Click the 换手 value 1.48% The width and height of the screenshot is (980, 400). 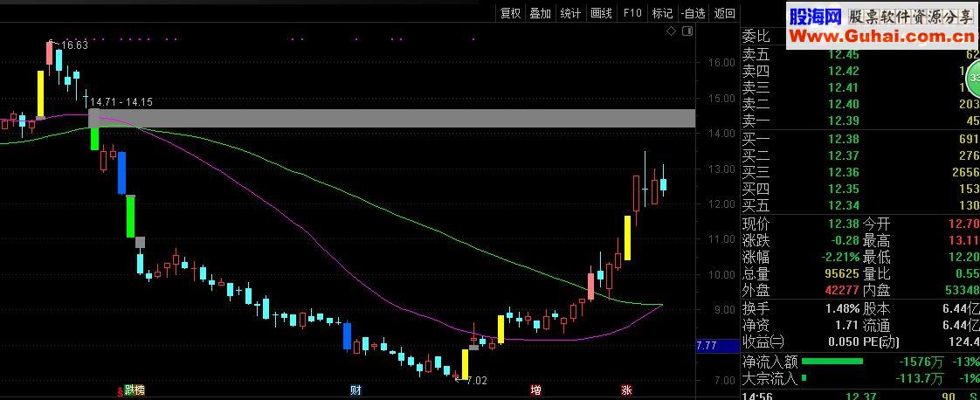click(x=842, y=309)
